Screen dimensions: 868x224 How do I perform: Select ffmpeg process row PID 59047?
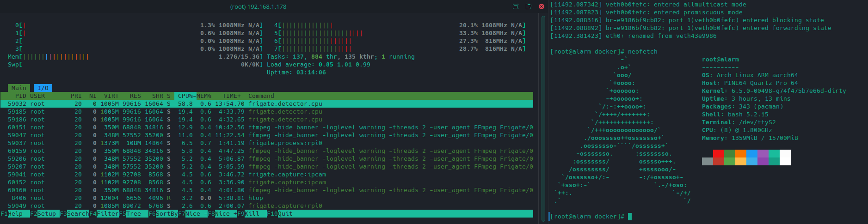click(267, 135)
